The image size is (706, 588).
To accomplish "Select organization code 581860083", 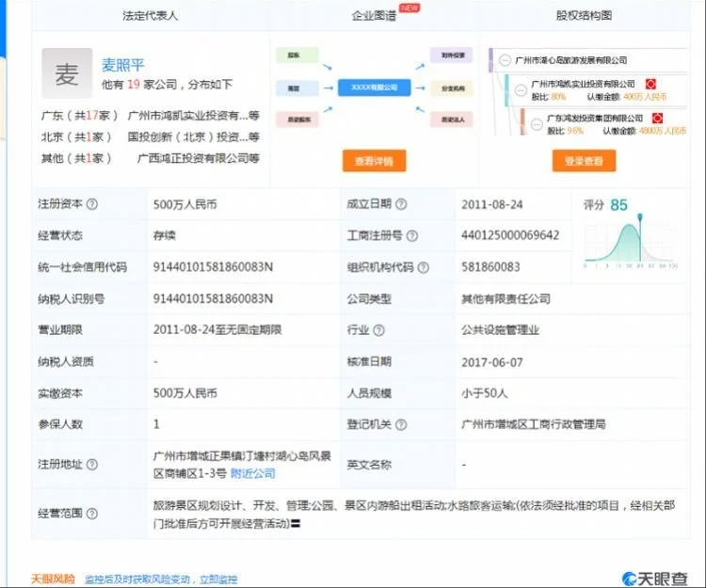I will pyautogui.click(x=490, y=267).
